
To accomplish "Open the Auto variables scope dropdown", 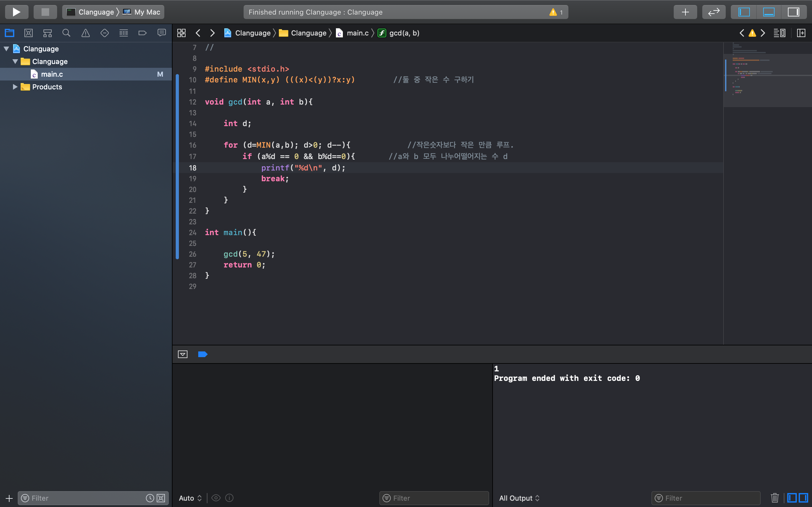I will [x=190, y=498].
